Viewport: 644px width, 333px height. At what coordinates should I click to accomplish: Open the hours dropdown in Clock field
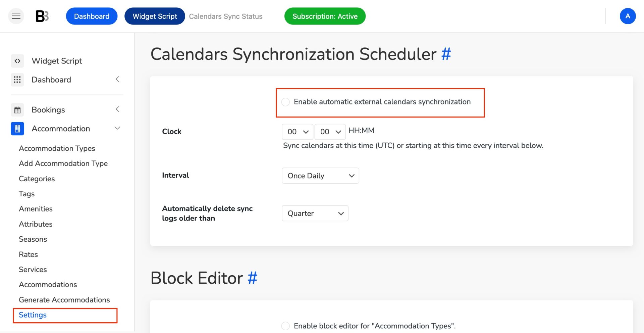(297, 132)
